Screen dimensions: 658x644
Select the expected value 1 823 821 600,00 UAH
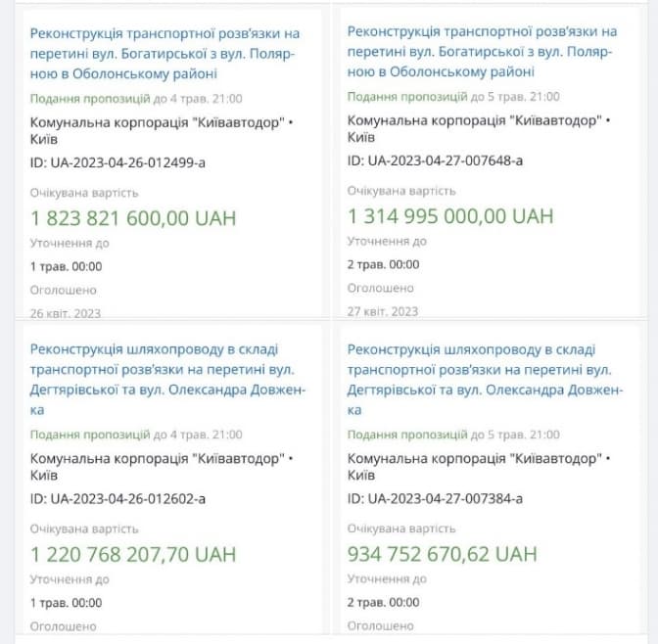133,217
